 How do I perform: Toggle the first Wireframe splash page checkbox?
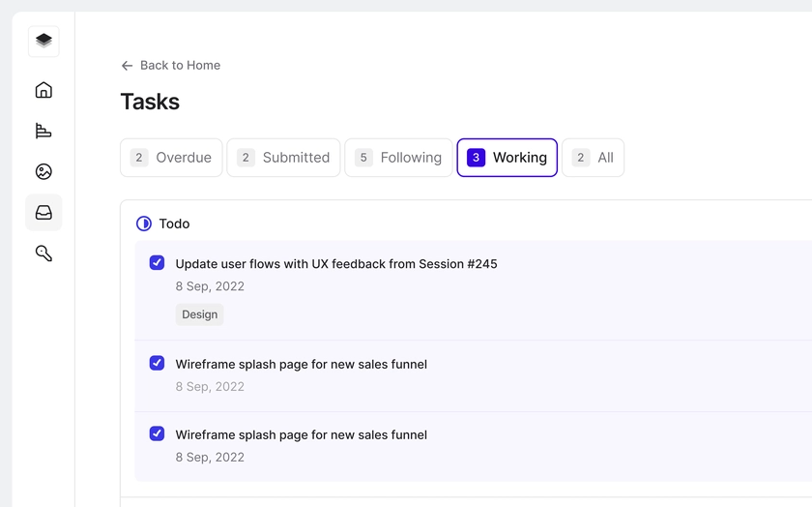pos(157,363)
